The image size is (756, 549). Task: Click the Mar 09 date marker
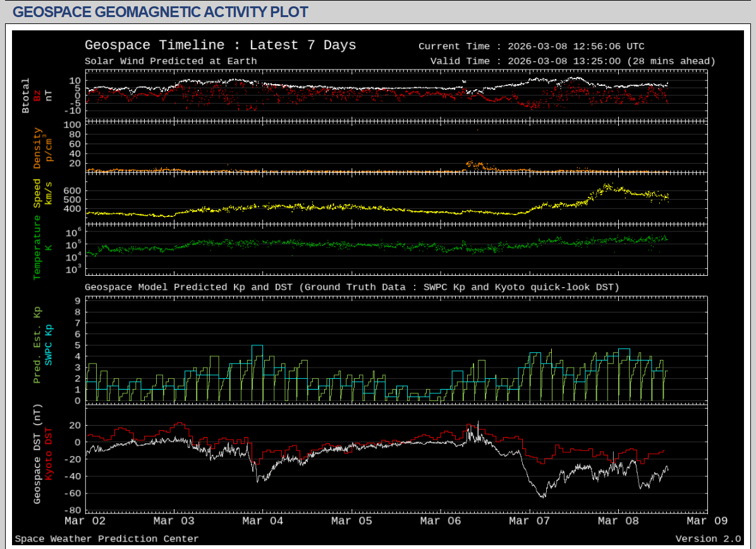pos(707,521)
